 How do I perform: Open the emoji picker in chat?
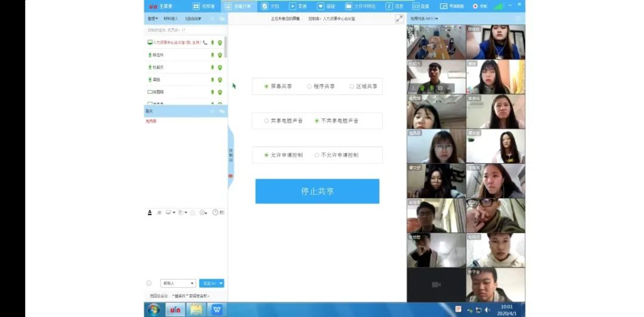(x=149, y=283)
